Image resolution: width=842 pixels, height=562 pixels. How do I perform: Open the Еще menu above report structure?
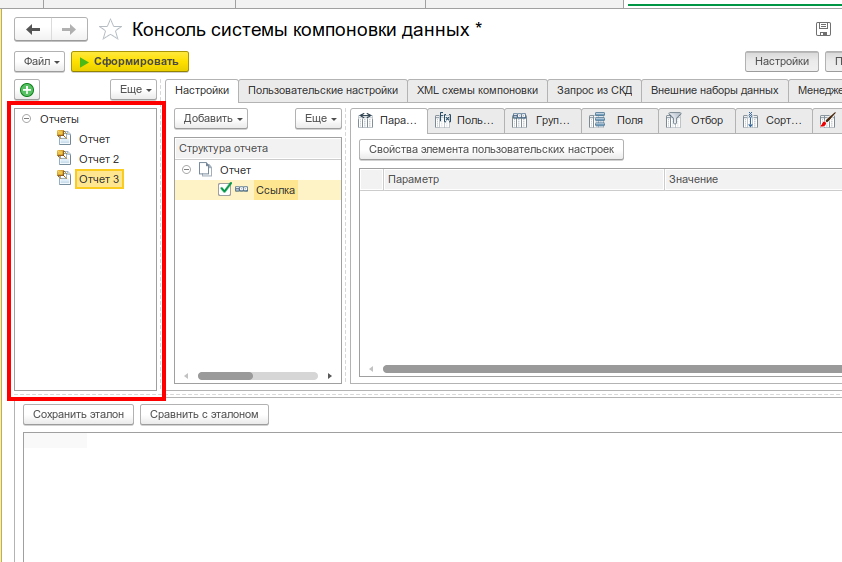point(318,119)
